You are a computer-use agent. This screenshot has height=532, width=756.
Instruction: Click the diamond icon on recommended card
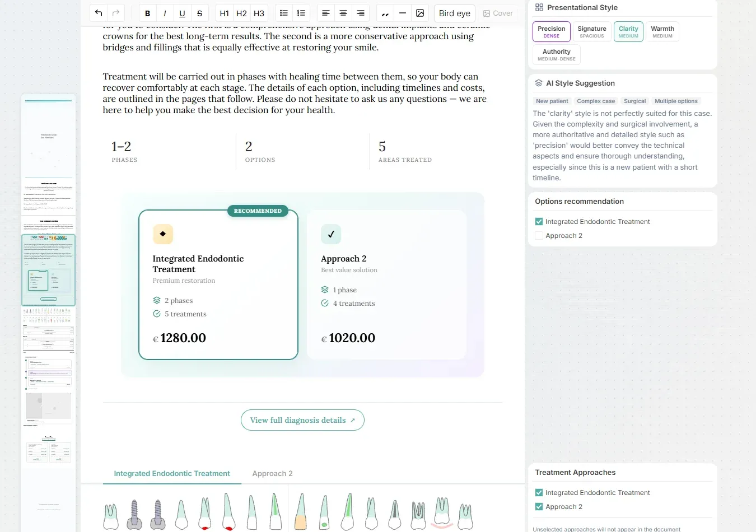point(163,234)
